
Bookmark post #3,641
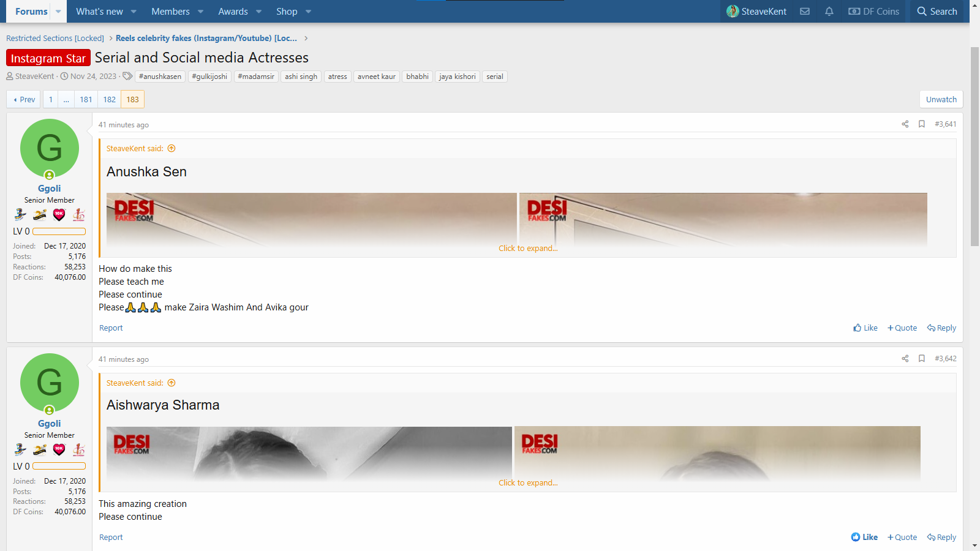pos(922,124)
